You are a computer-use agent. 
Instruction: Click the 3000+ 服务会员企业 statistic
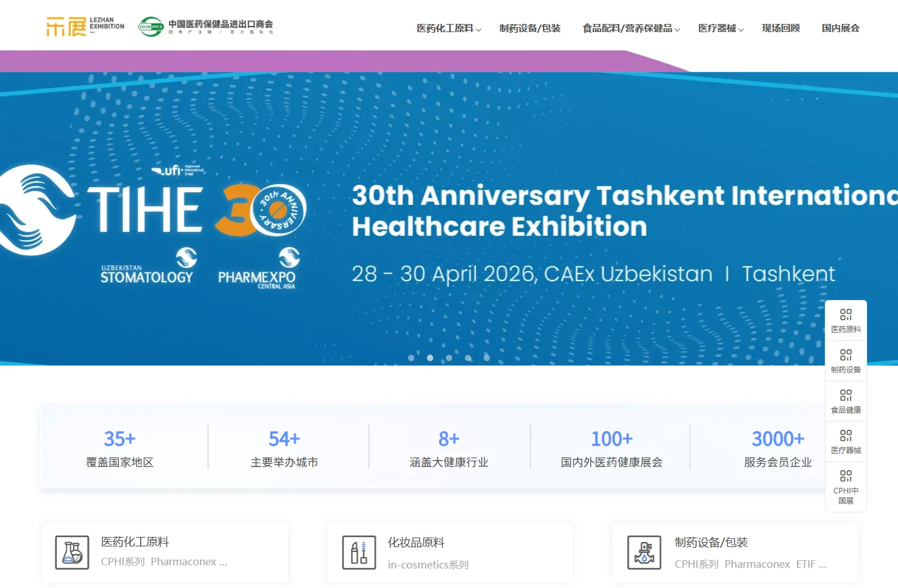tap(778, 448)
